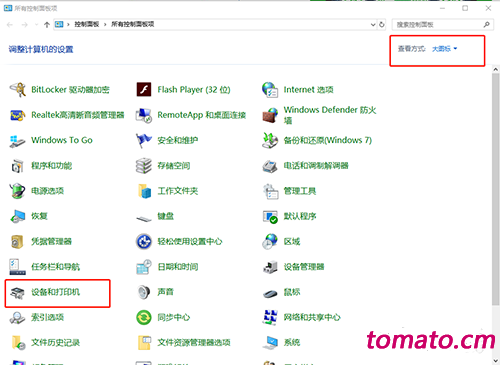
Task: Go up one level with up arrow
Action: 47,24
